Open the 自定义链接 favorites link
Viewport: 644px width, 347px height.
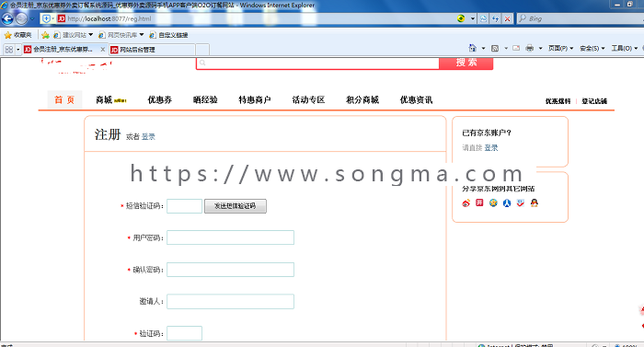pyautogui.click(x=168, y=35)
